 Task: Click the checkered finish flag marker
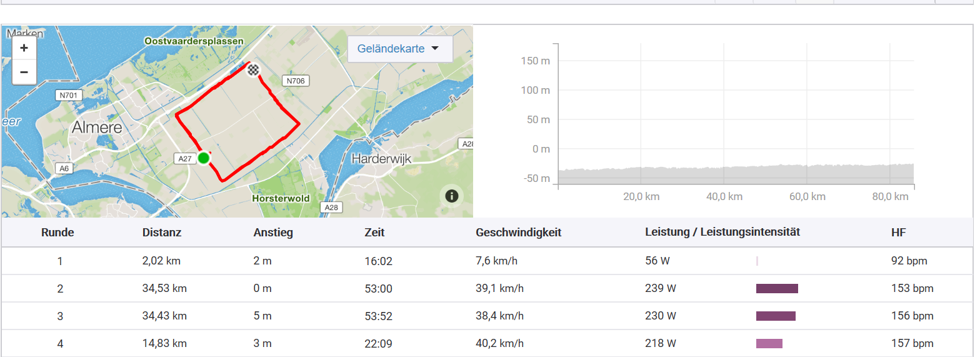(x=253, y=69)
